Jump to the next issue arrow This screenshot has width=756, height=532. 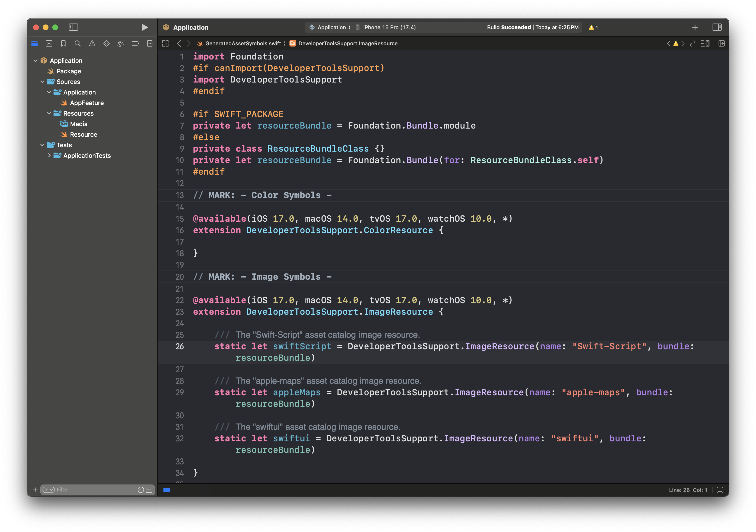[683, 43]
